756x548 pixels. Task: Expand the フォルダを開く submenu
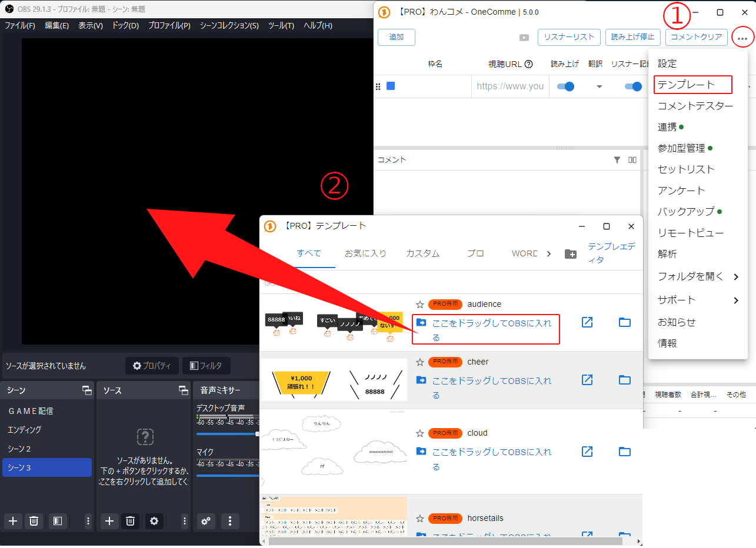(x=735, y=276)
